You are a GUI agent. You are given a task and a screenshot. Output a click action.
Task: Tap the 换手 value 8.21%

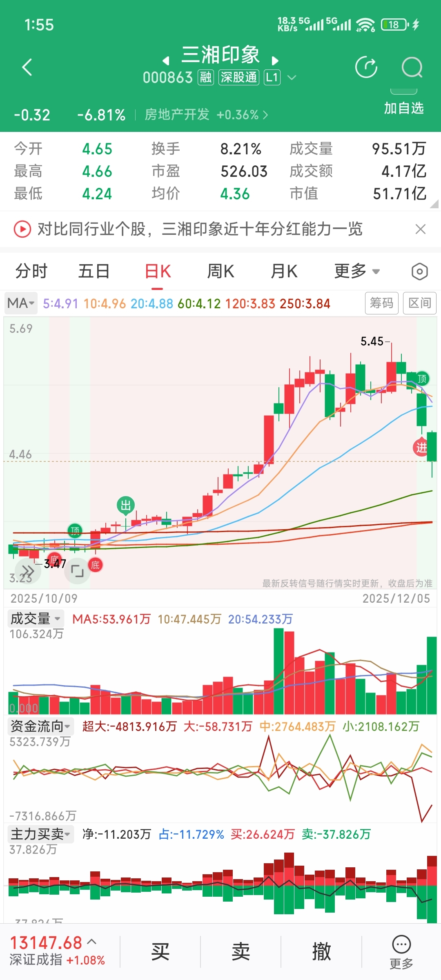pyautogui.click(x=241, y=149)
